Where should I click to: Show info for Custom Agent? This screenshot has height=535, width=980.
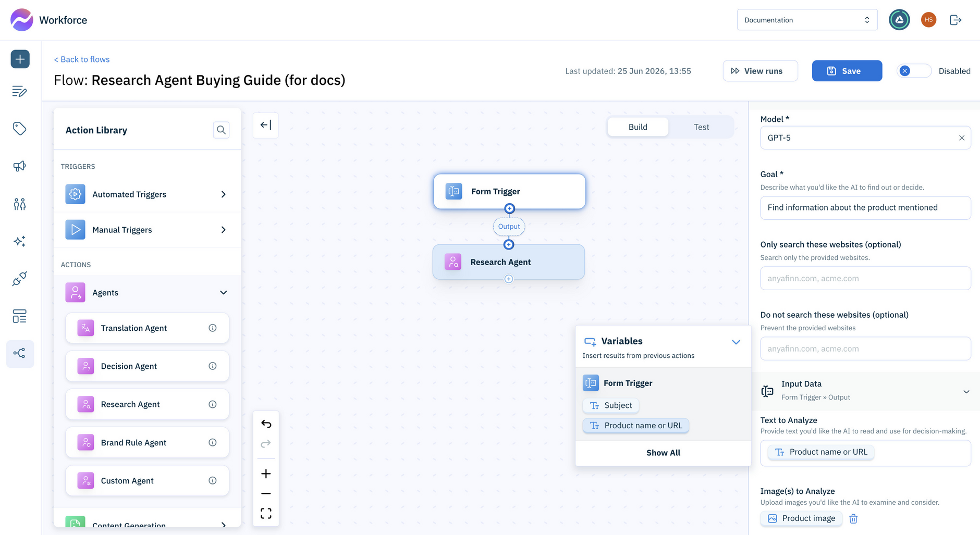pos(213,480)
